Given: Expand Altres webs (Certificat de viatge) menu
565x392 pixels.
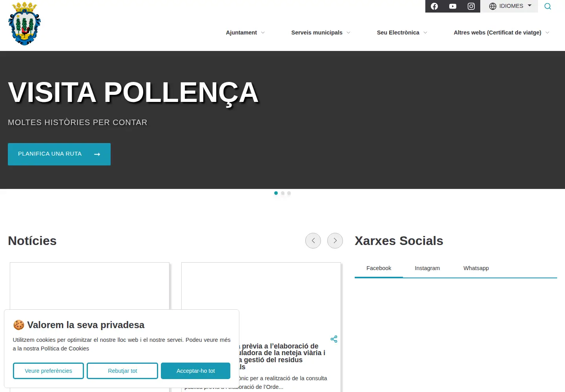Looking at the screenshot, I should point(501,33).
